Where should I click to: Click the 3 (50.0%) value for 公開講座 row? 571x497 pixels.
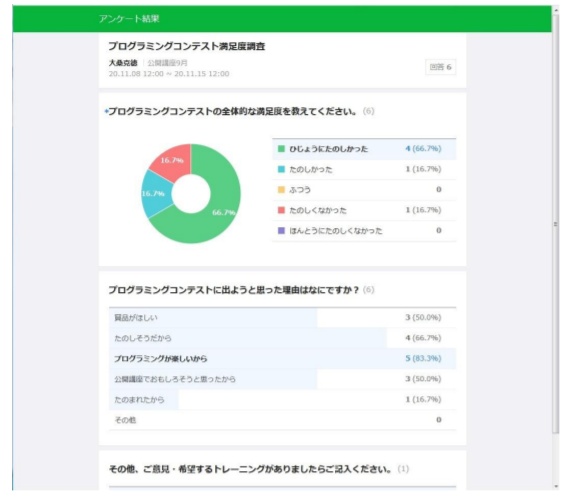(x=423, y=379)
